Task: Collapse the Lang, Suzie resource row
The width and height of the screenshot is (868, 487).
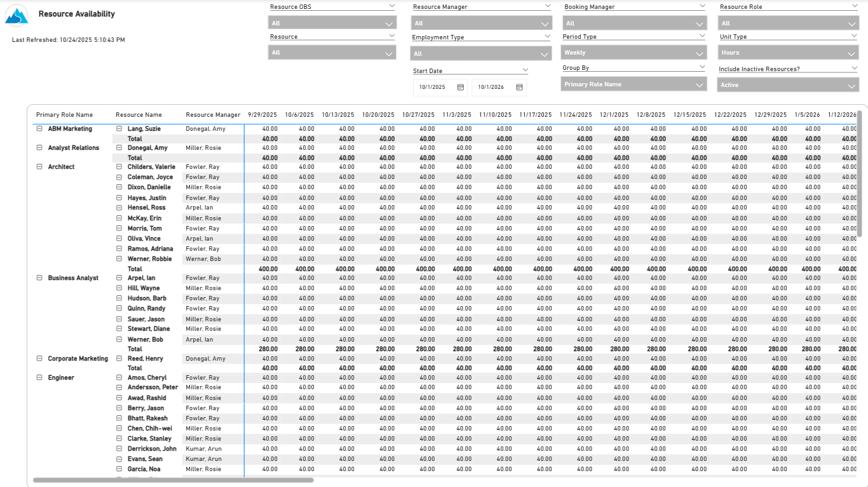Action: click(119, 129)
